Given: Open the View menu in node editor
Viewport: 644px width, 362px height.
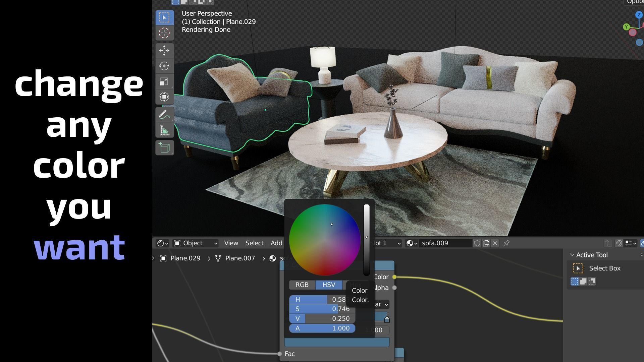Looking at the screenshot, I should (231, 243).
